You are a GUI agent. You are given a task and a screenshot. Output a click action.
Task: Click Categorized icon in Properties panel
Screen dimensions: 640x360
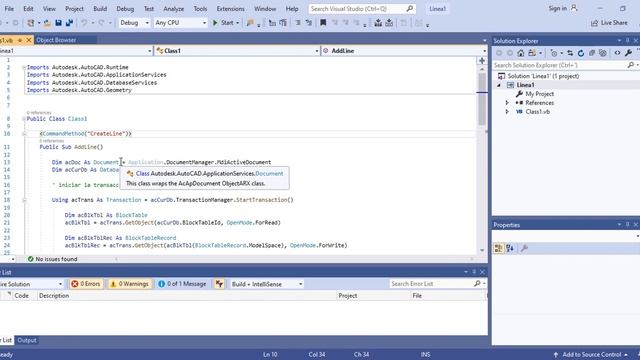coord(498,248)
